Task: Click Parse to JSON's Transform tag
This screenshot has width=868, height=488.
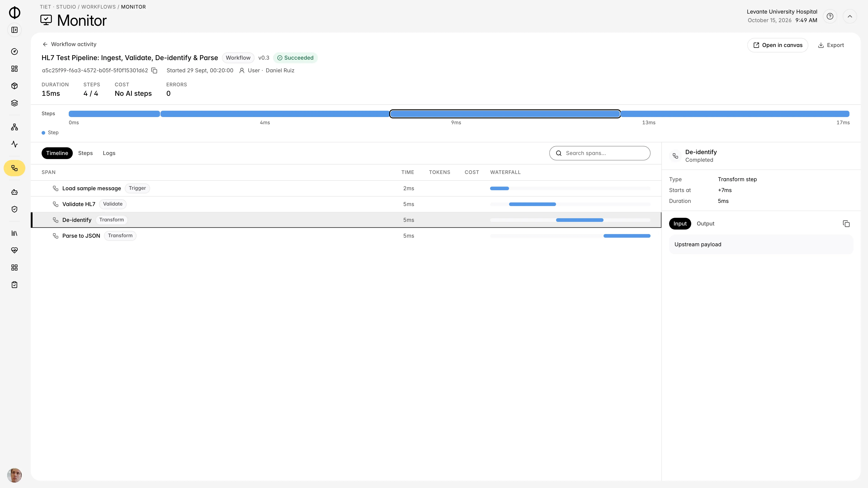Action: pos(120,236)
